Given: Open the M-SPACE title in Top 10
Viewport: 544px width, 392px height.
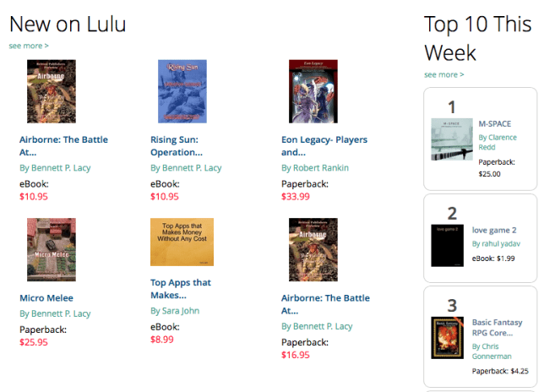Looking at the screenshot, I should (495, 124).
